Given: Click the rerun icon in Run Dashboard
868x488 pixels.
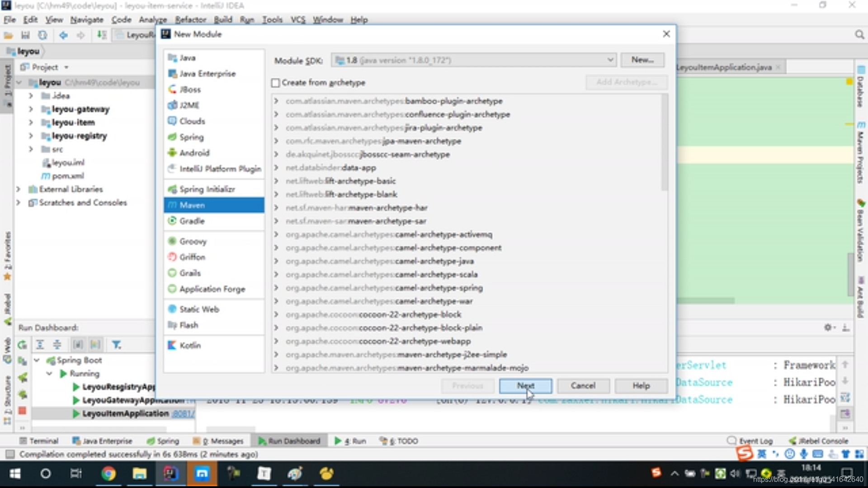Looking at the screenshot, I should [22, 345].
